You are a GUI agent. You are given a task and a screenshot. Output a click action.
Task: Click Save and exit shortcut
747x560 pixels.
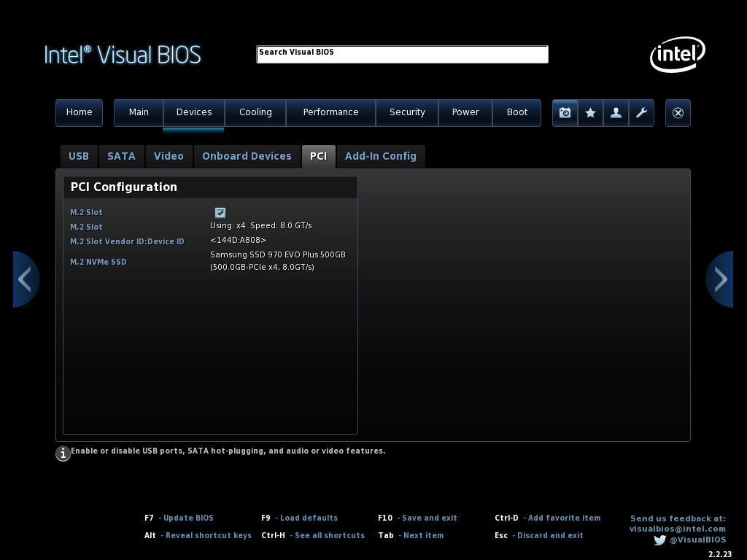point(429,518)
